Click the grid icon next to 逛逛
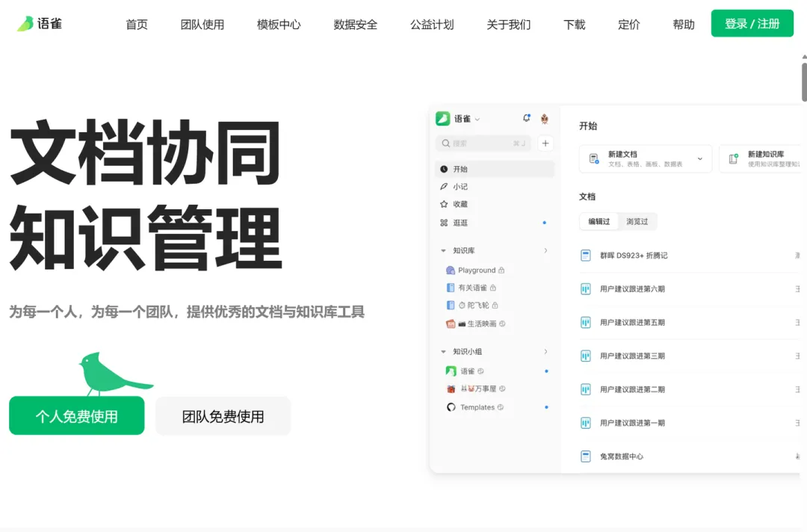 [x=444, y=223]
